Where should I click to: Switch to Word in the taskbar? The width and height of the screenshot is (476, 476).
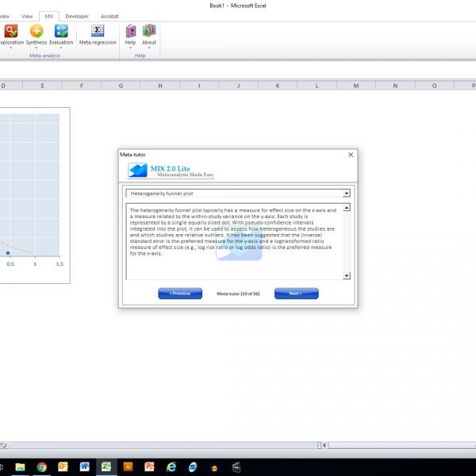click(85, 467)
